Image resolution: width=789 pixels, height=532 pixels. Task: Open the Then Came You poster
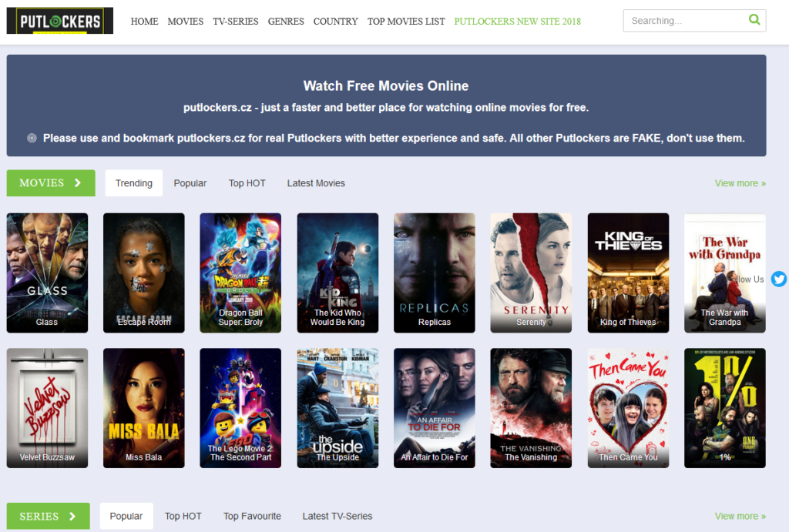628,408
